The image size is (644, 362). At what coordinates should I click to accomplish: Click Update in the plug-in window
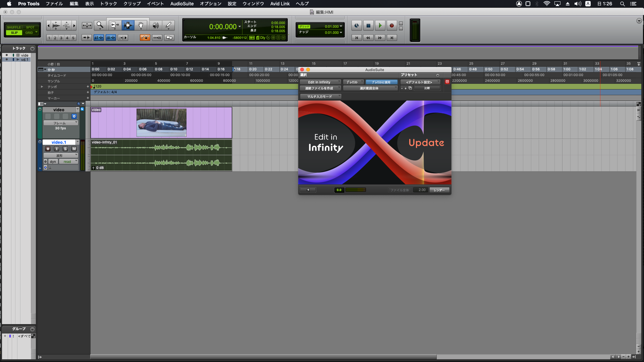426,143
